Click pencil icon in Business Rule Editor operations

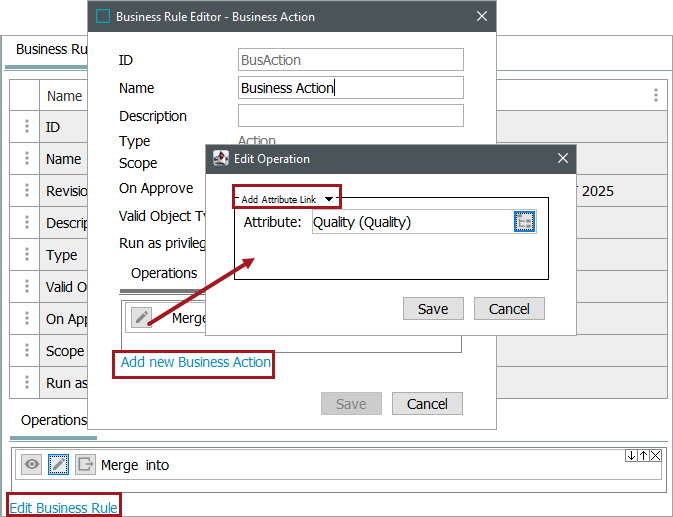click(x=142, y=317)
